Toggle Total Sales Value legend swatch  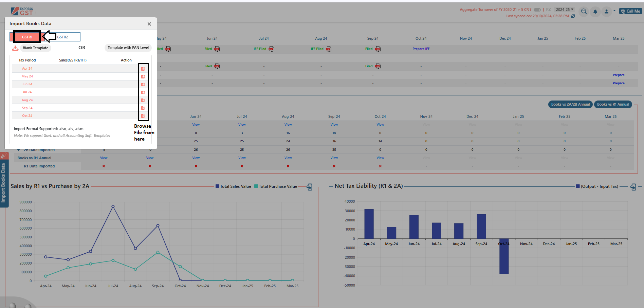(217, 186)
